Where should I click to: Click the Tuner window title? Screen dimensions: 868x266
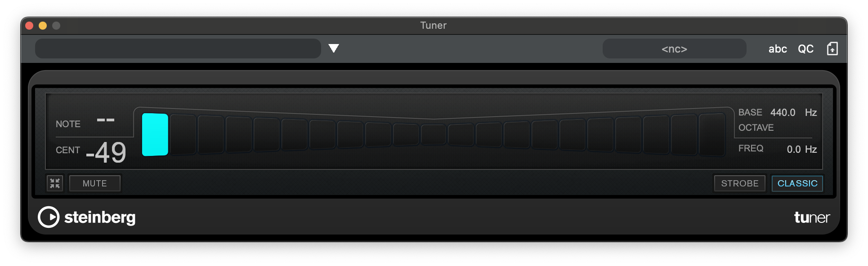point(433,26)
